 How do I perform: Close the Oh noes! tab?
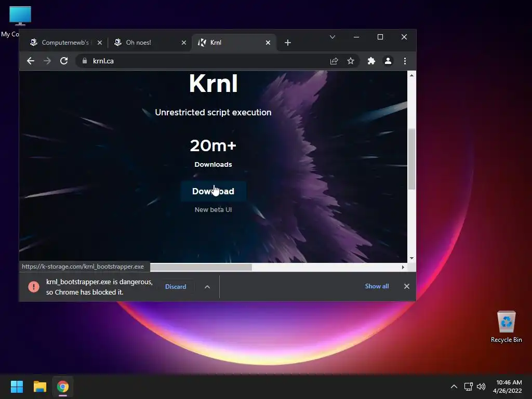click(x=183, y=43)
